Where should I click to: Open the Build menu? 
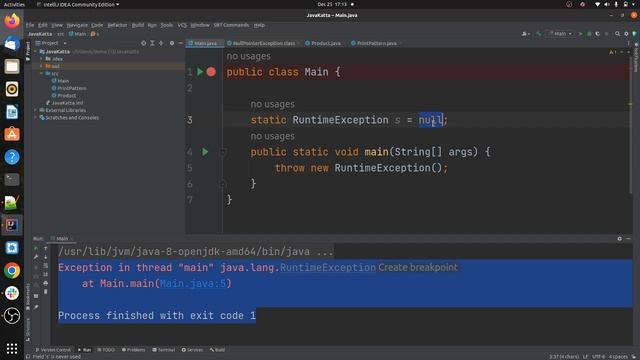tap(138, 25)
